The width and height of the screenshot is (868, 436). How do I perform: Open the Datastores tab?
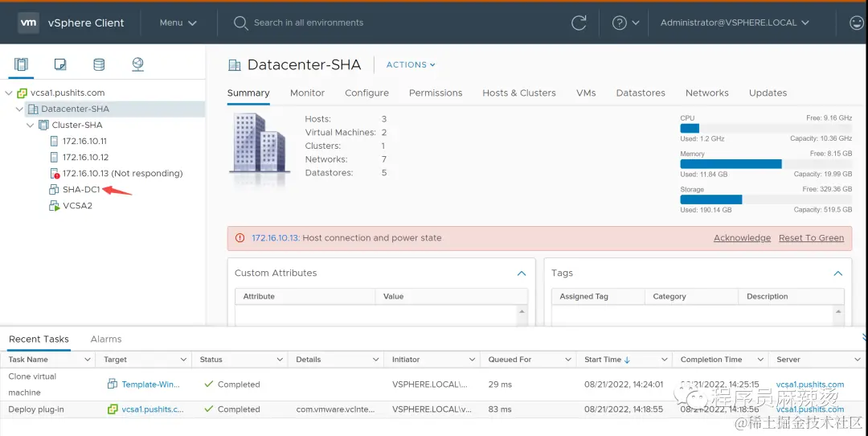pyautogui.click(x=641, y=93)
